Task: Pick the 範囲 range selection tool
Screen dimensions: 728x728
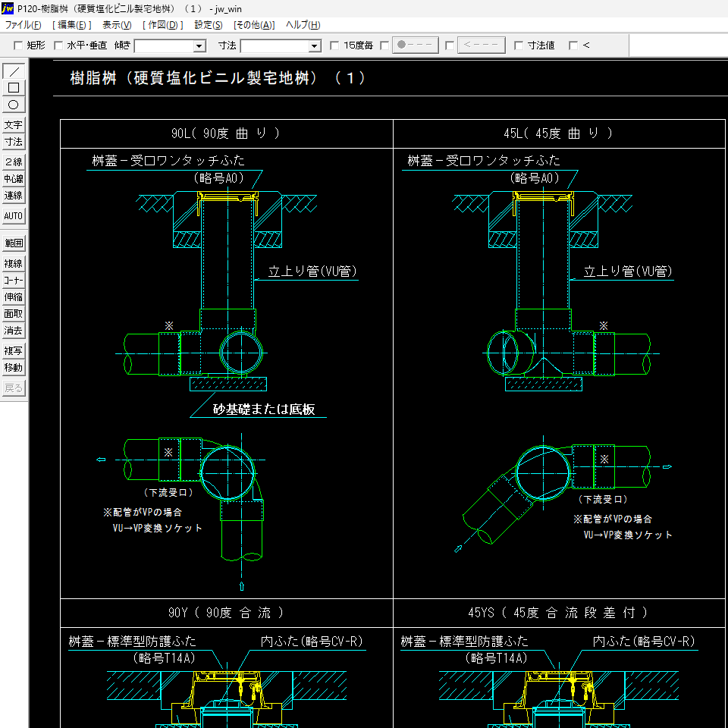Action: (14, 243)
